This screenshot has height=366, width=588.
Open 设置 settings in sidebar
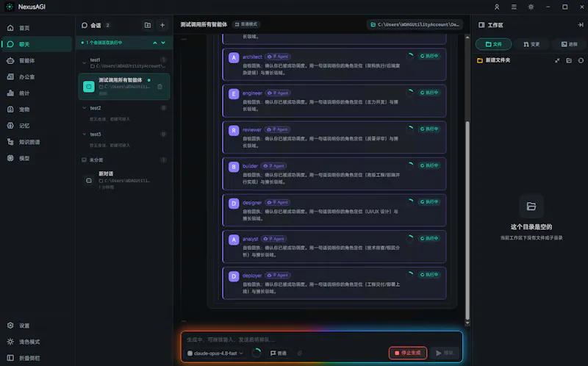click(36, 326)
